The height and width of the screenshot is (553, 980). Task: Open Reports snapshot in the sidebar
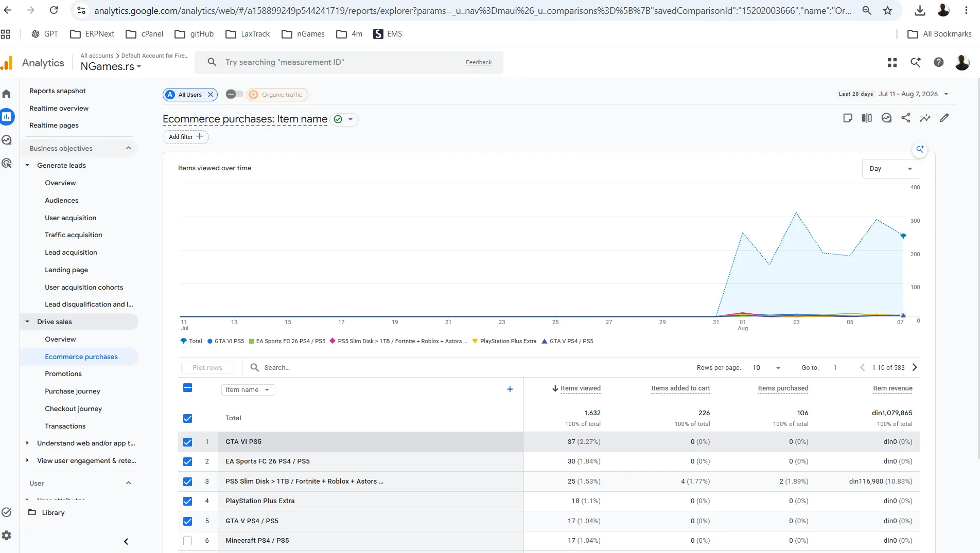pyautogui.click(x=58, y=91)
